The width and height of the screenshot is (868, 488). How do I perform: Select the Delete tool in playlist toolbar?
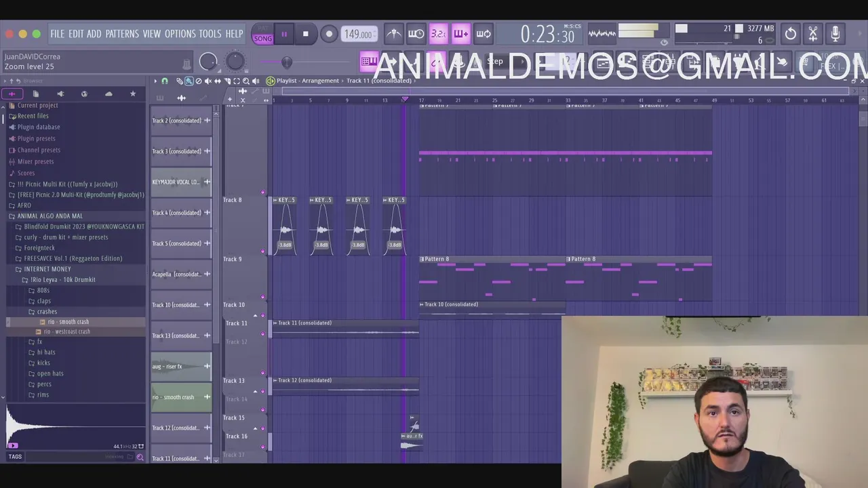[x=199, y=81]
